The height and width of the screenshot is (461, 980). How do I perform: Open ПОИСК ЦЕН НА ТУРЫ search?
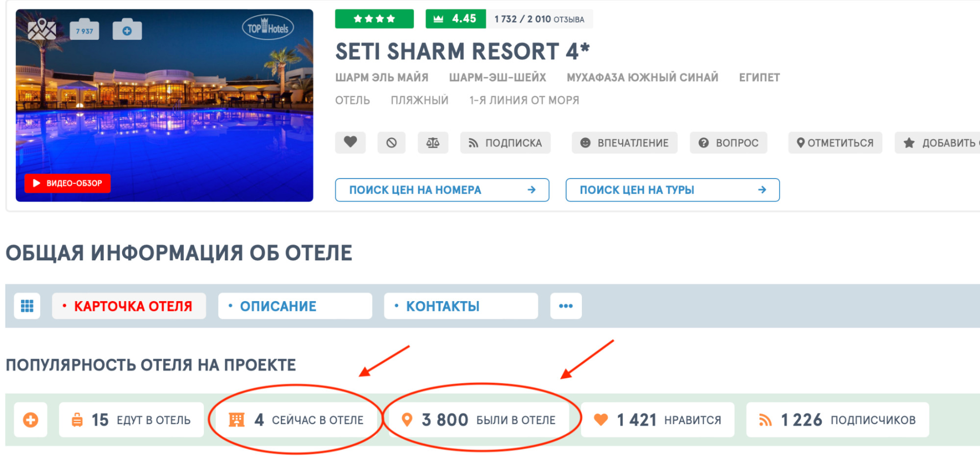coord(672,190)
